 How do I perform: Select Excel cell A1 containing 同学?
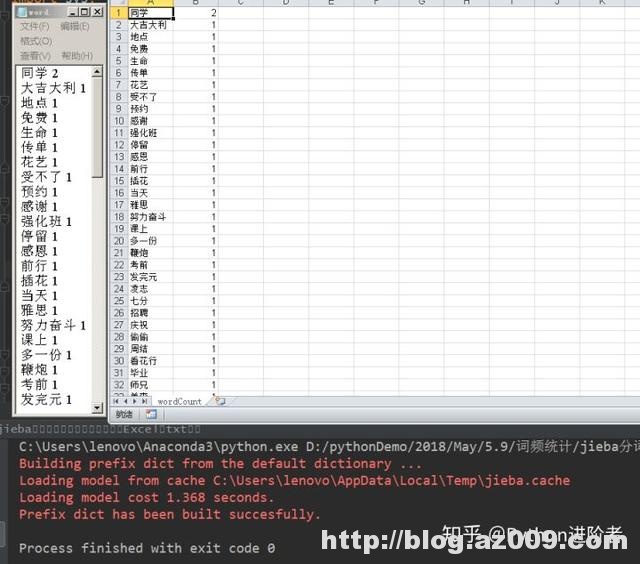150,13
